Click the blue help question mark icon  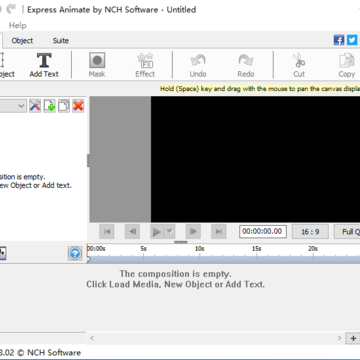[75, 254]
